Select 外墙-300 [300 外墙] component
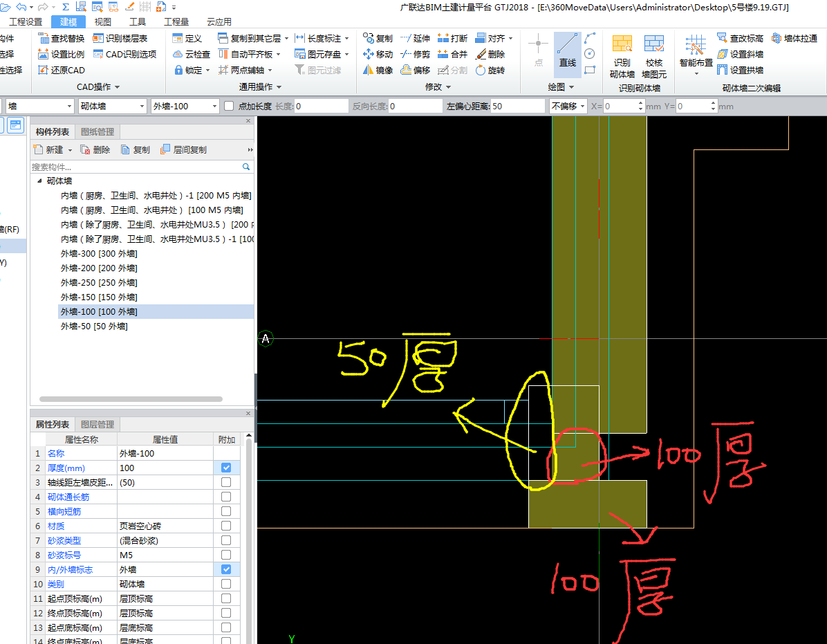This screenshot has height=644, width=827. click(x=99, y=254)
